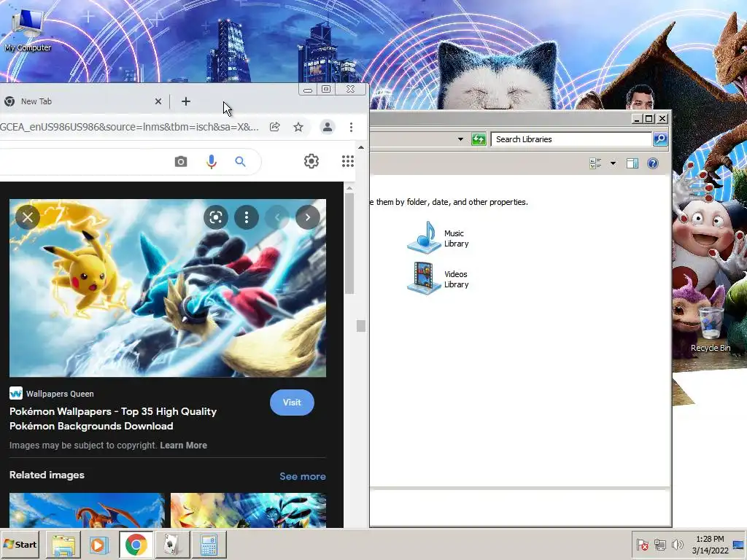Open the Google apps grid

click(x=348, y=161)
